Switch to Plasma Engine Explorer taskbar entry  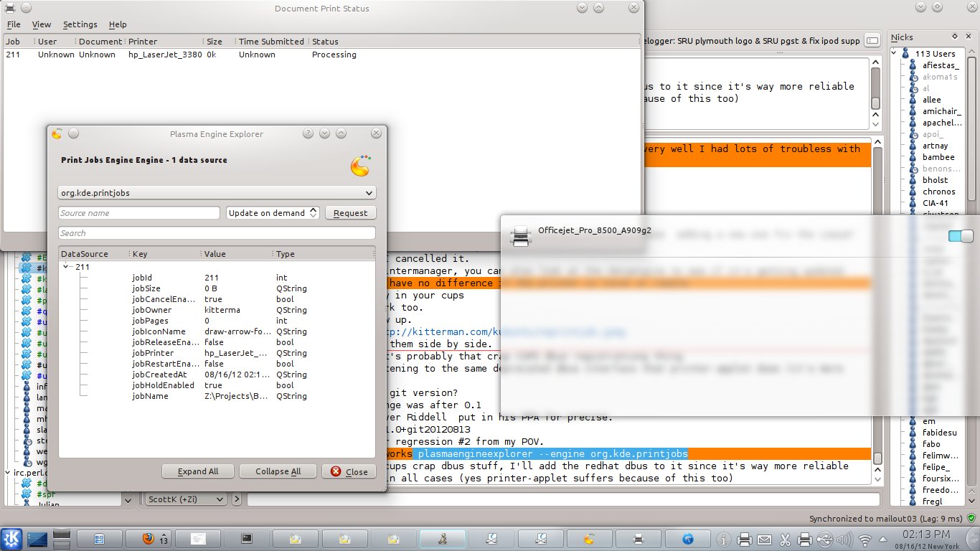[x=588, y=537]
